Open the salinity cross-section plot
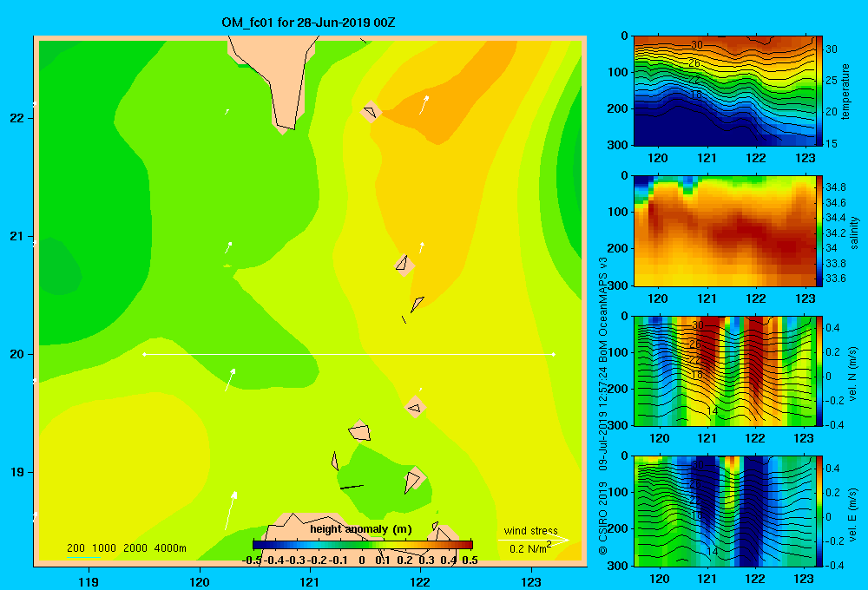 point(724,231)
